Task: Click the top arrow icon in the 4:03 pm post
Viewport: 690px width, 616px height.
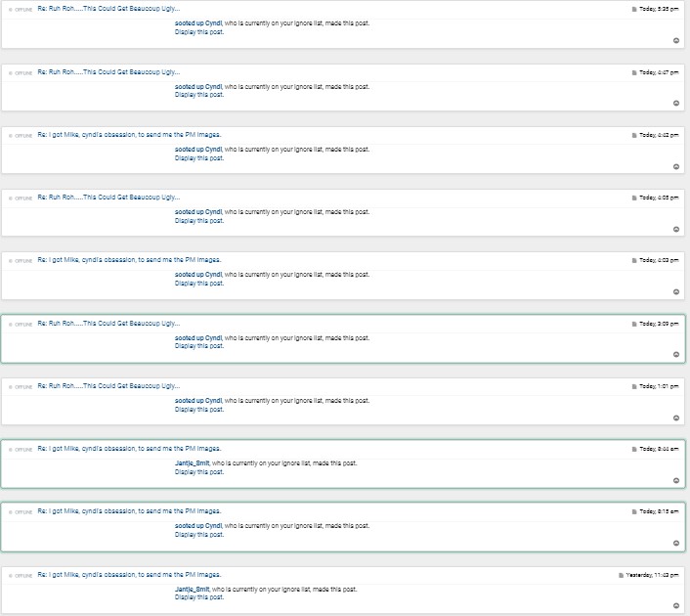Action: (676, 291)
